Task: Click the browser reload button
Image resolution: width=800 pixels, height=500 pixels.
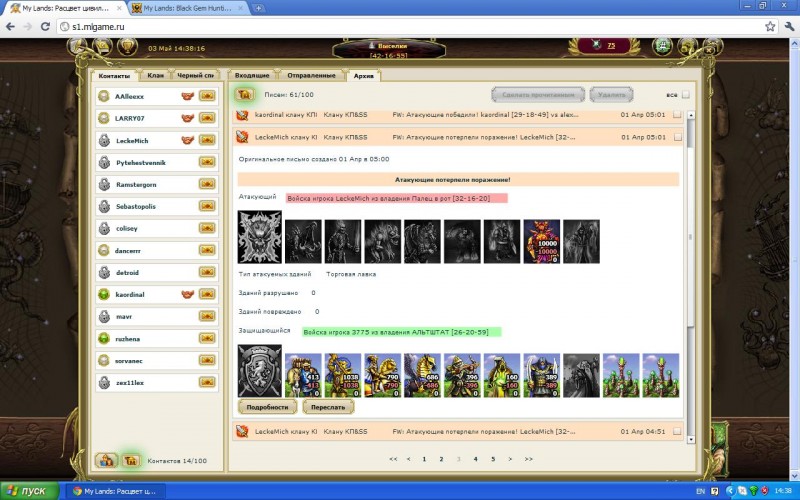Action: click(45, 27)
